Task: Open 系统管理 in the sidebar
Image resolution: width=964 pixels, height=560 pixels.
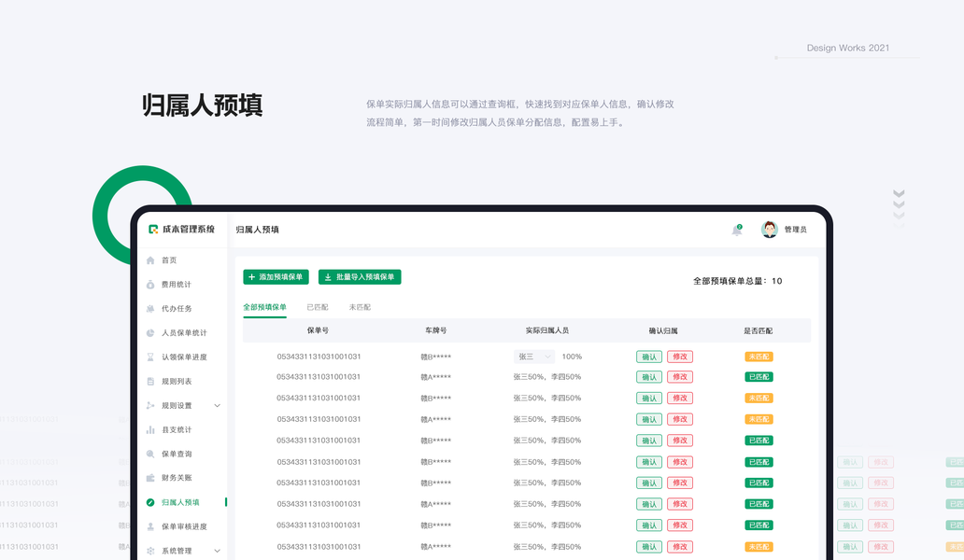Action: point(177,551)
